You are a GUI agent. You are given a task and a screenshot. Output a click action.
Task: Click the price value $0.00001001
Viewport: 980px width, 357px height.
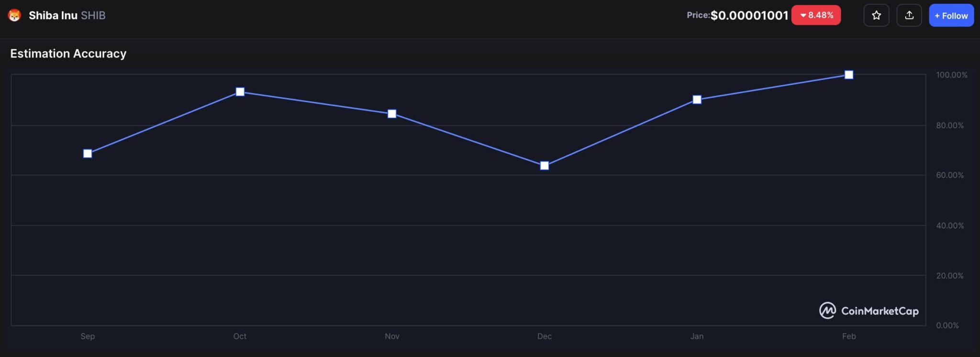[x=749, y=15]
